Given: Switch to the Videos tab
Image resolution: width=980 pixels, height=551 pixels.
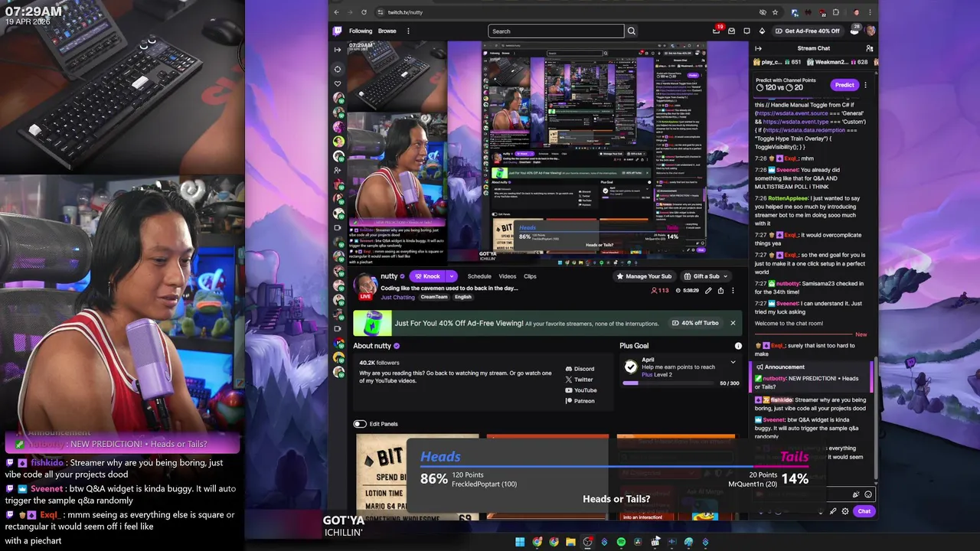Looking at the screenshot, I should 508,276.
